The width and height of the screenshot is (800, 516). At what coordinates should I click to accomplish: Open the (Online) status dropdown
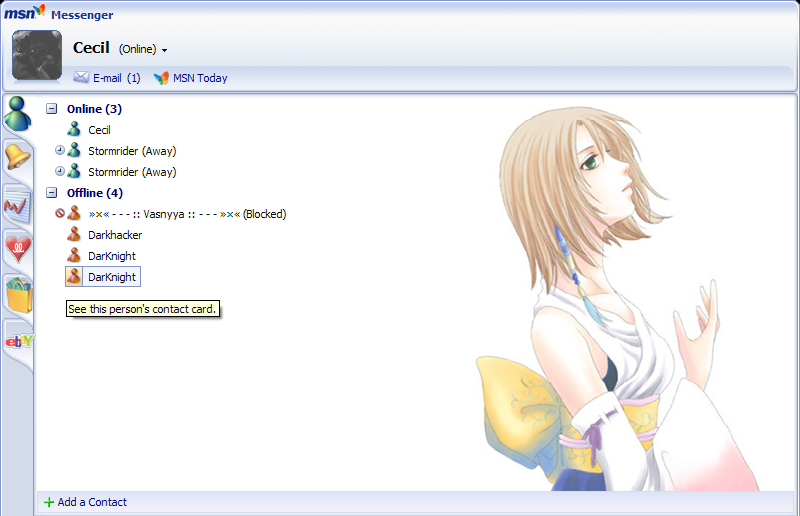pos(143,49)
